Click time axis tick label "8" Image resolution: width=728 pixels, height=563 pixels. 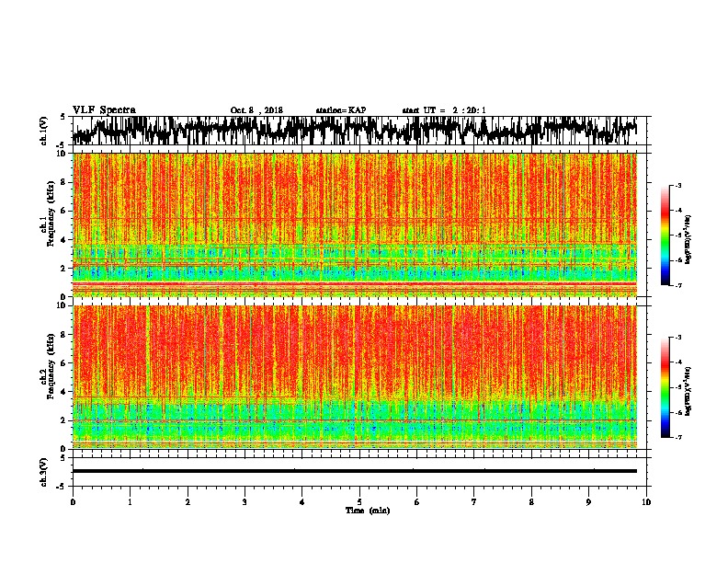pyautogui.click(x=531, y=502)
